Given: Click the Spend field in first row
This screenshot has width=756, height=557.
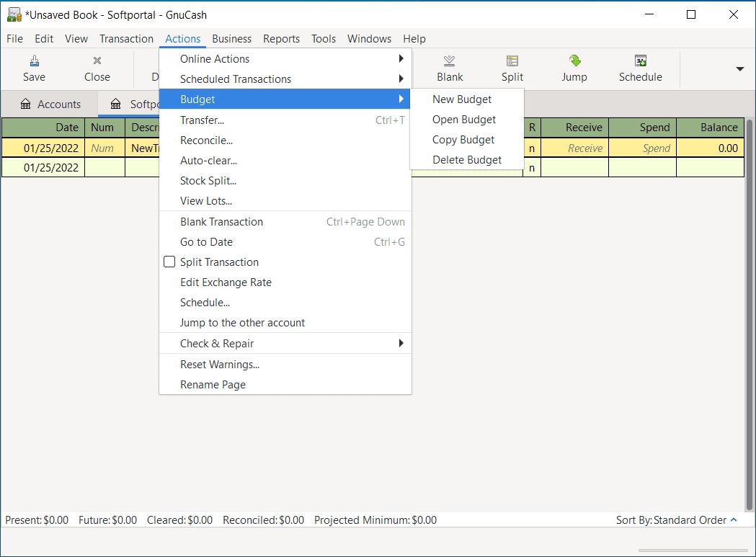Looking at the screenshot, I should coord(642,148).
